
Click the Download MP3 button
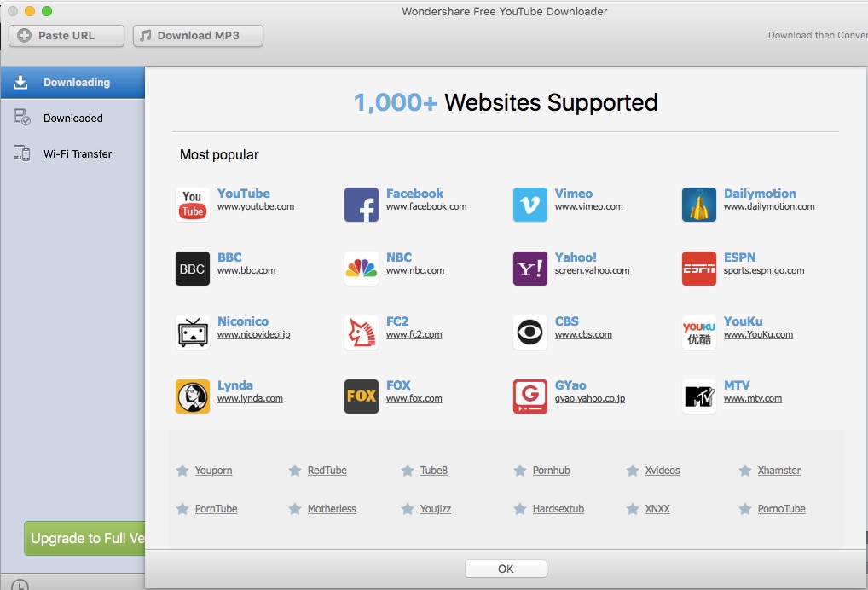coord(198,36)
